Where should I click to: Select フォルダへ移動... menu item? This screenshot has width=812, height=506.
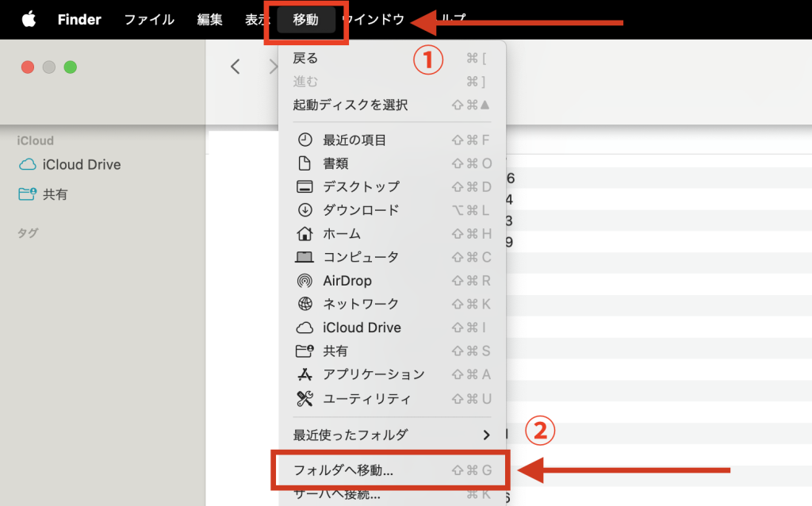(x=343, y=470)
